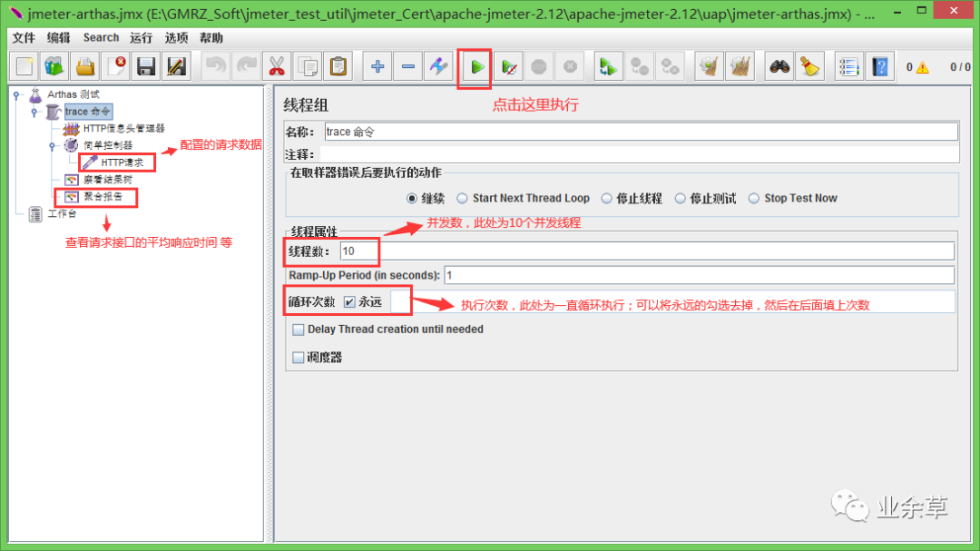This screenshot has width=980, height=551.
Task: Open the Search menu
Action: pos(101,38)
